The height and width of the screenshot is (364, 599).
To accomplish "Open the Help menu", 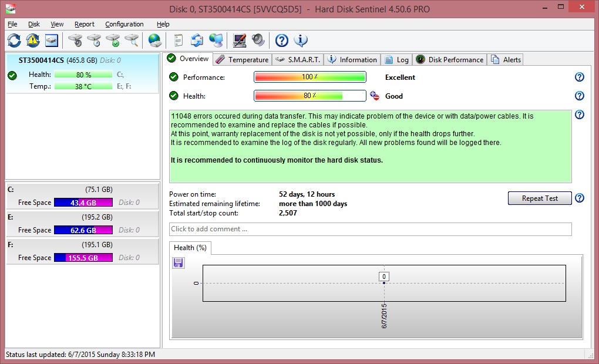I will click(163, 24).
